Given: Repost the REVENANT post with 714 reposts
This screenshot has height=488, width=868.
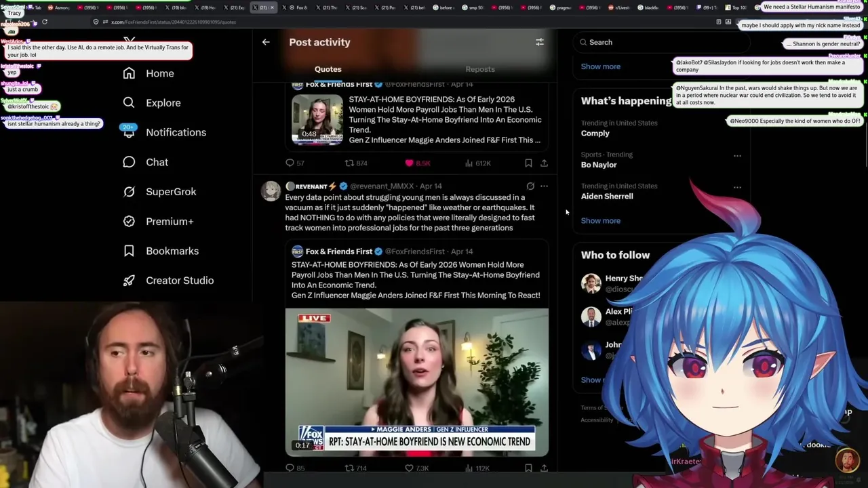Looking at the screenshot, I should [x=356, y=468].
